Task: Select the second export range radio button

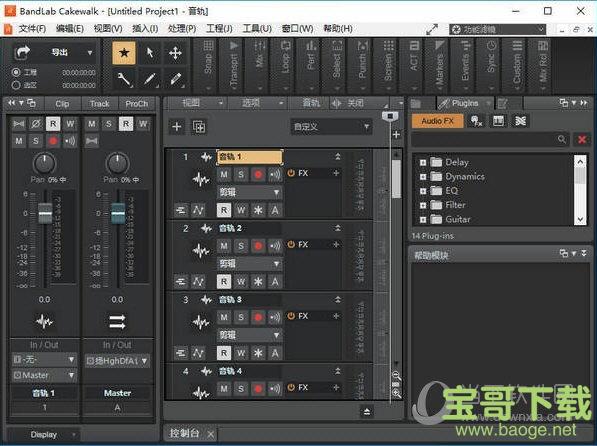Action: [x=16, y=85]
